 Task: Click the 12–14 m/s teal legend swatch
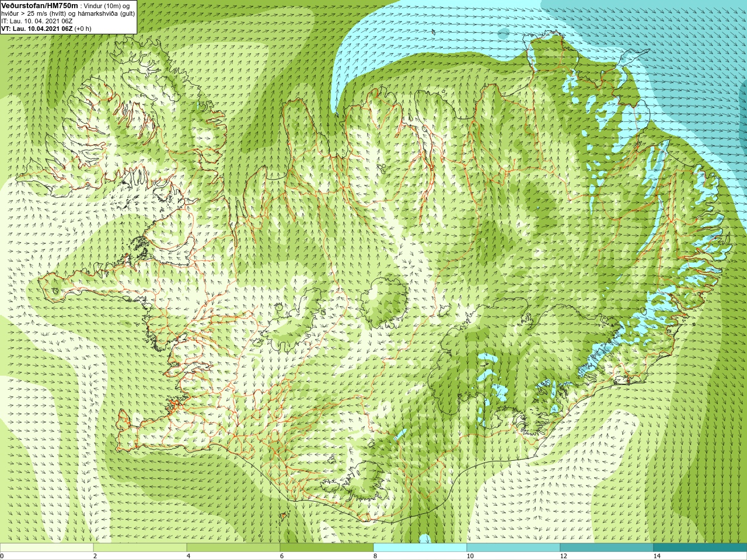coord(607,548)
